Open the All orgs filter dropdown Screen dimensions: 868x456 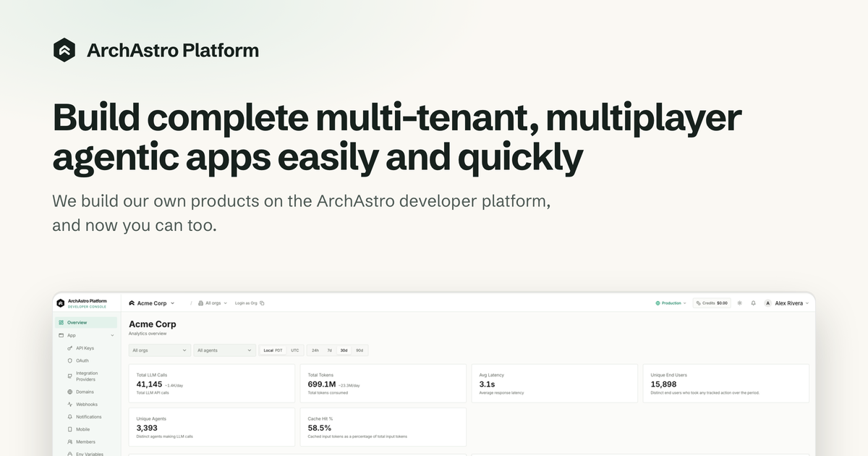click(x=160, y=350)
